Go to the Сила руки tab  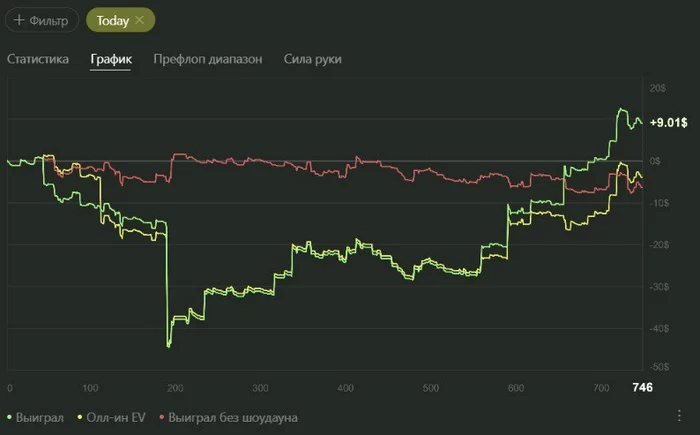[313, 59]
